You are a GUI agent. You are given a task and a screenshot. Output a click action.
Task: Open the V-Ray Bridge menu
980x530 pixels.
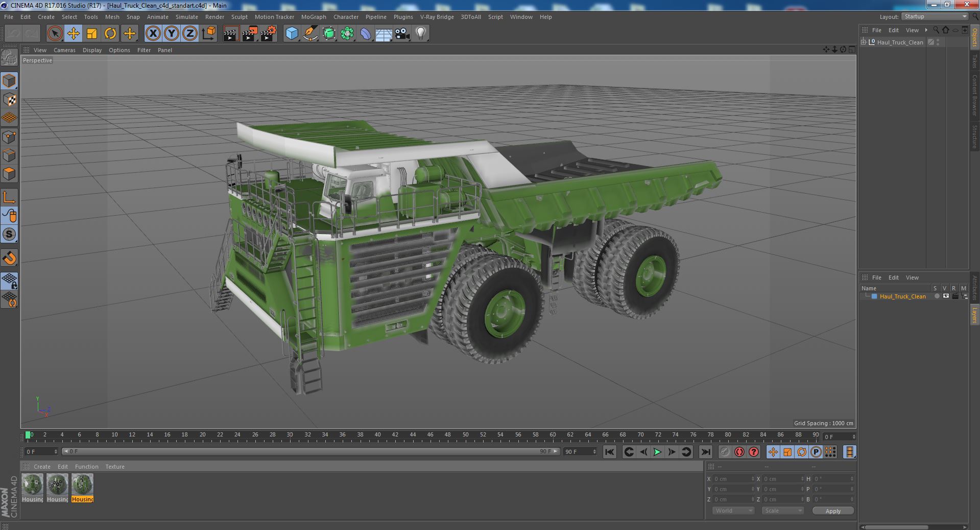[437, 17]
